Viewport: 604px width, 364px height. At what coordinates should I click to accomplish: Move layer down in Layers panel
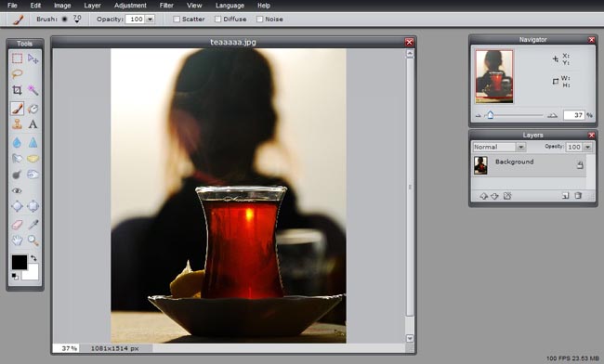pos(494,196)
